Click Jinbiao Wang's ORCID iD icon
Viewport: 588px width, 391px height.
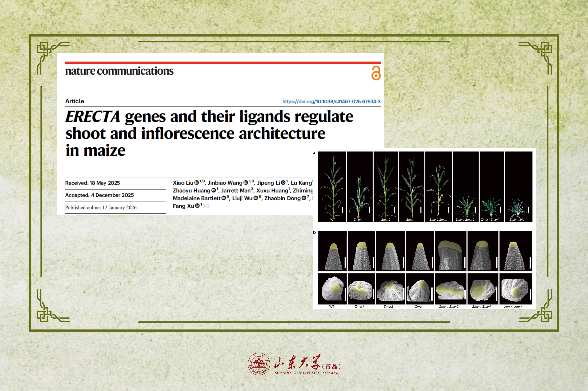[x=245, y=183]
